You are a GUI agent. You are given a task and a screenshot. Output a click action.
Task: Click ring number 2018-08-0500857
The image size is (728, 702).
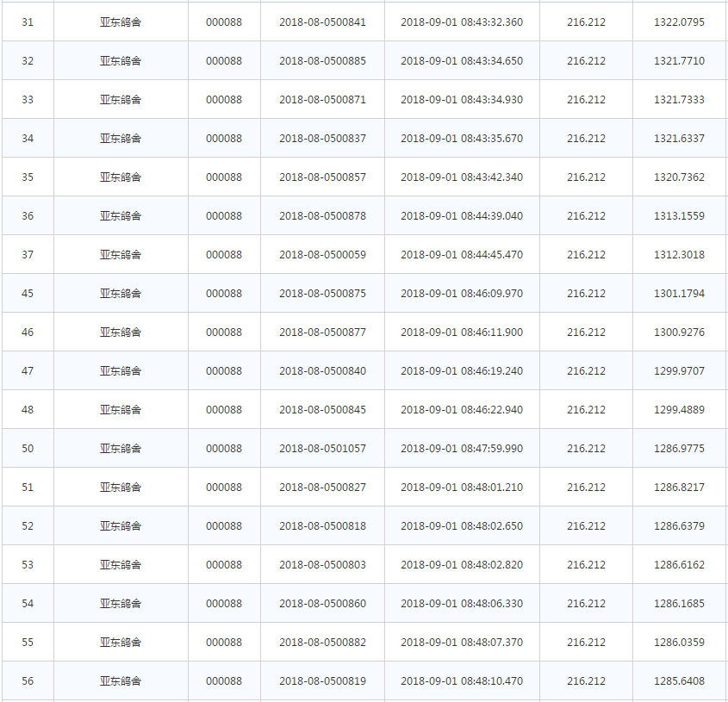[322, 177]
